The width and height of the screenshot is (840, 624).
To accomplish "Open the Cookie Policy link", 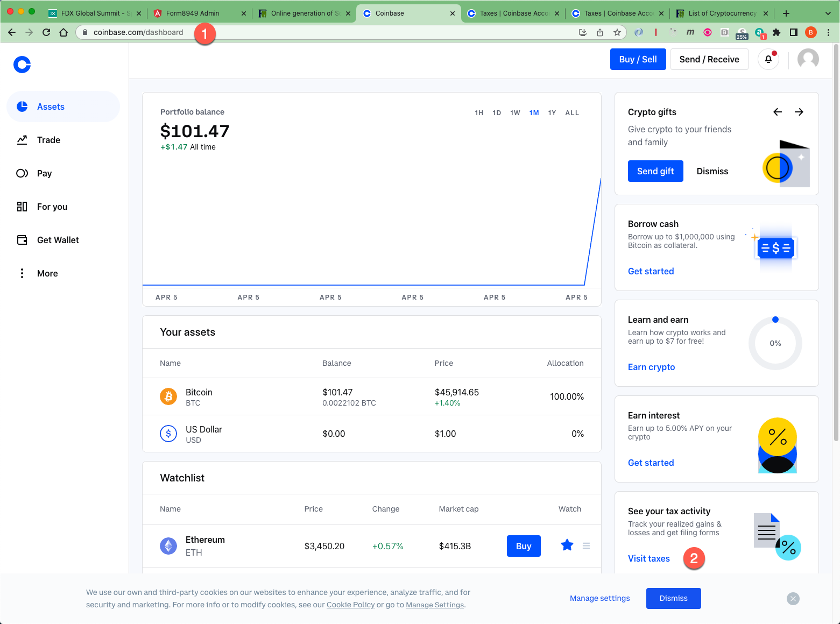I will click(x=350, y=605).
